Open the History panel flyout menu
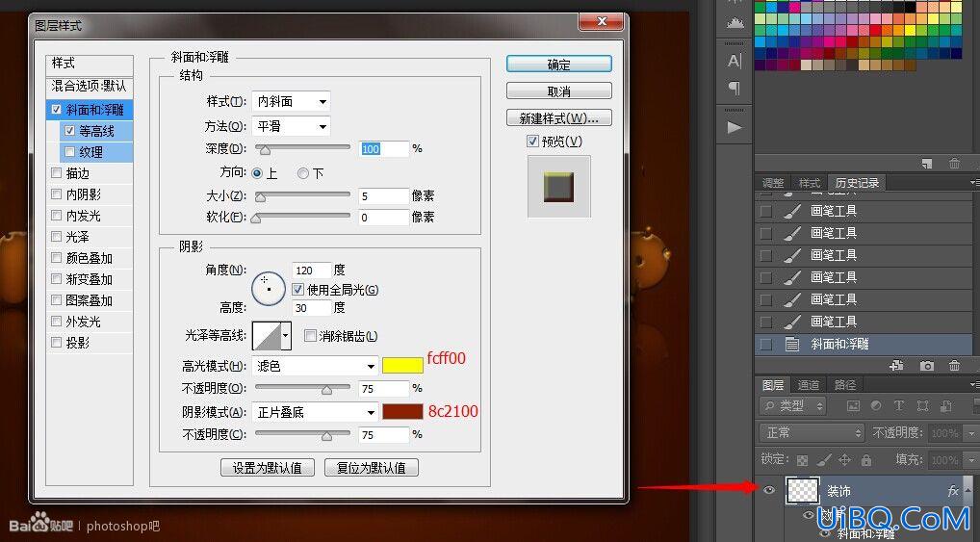980x542 pixels. coord(974,183)
